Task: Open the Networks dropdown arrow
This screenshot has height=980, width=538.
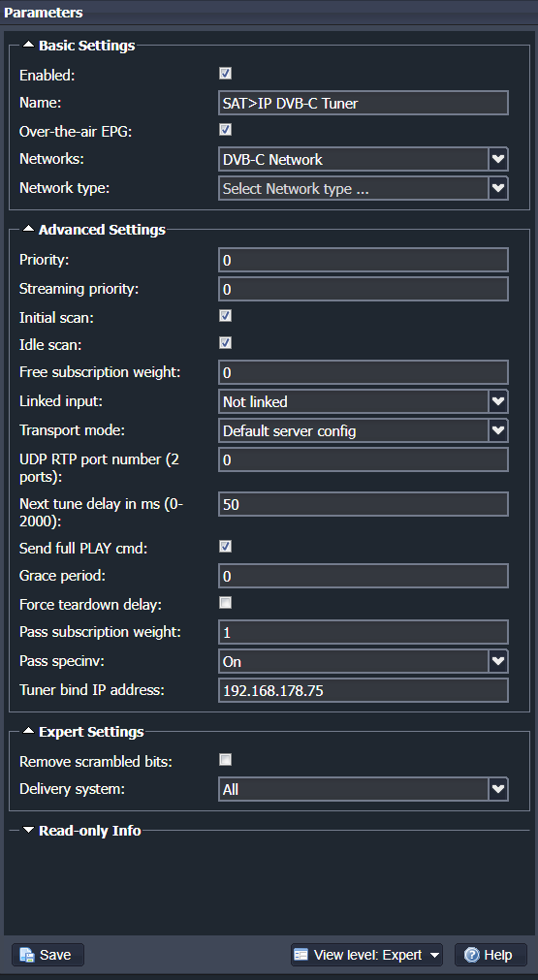Action: click(498, 159)
